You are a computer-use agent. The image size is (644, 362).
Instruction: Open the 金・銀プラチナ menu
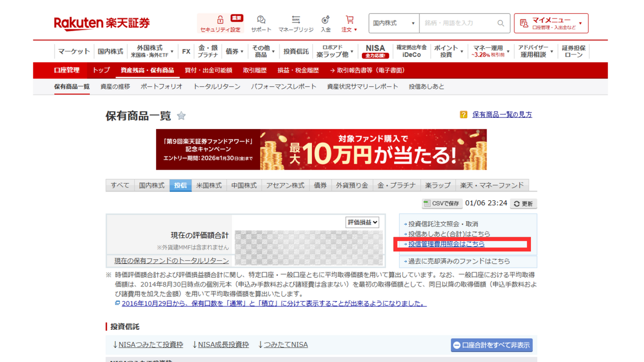[208, 51]
